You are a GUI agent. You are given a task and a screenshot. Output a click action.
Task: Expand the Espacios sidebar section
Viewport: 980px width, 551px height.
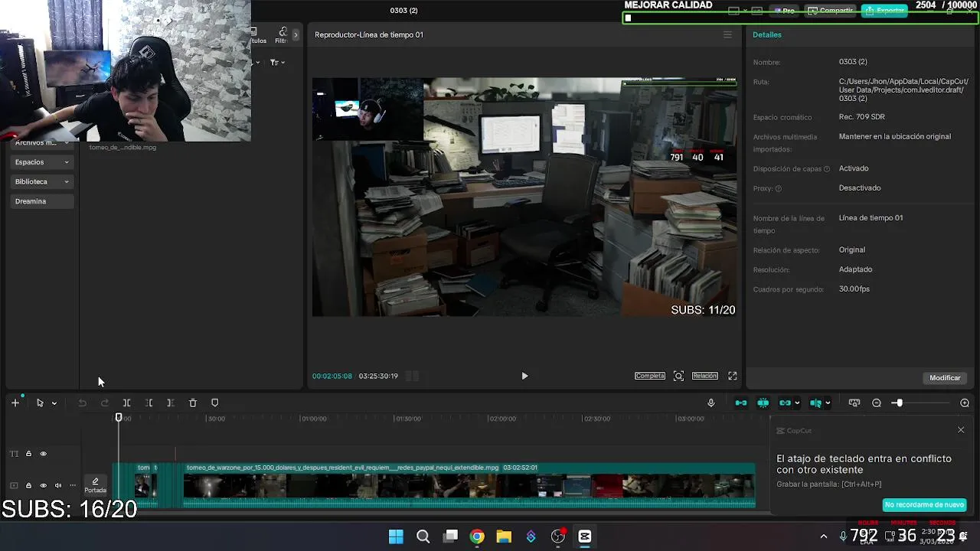42,162
